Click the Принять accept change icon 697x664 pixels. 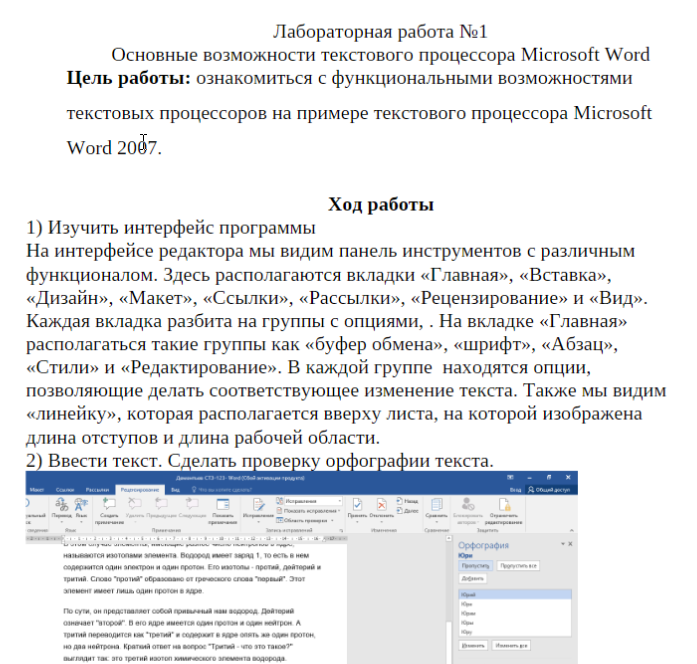pyautogui.click(x=357, y=504)
